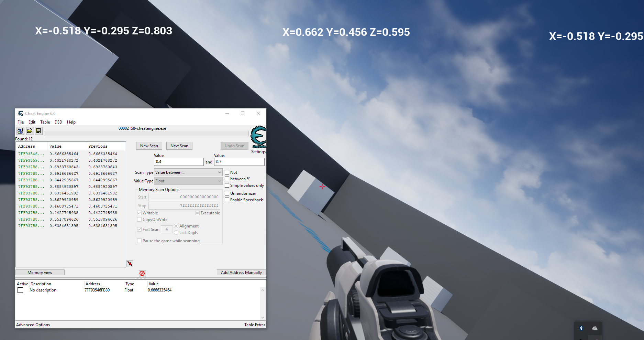Image resolution: width=644 pixels, height=340 pixels.
Task: Open the D3D menu
Action: point(58,122)
